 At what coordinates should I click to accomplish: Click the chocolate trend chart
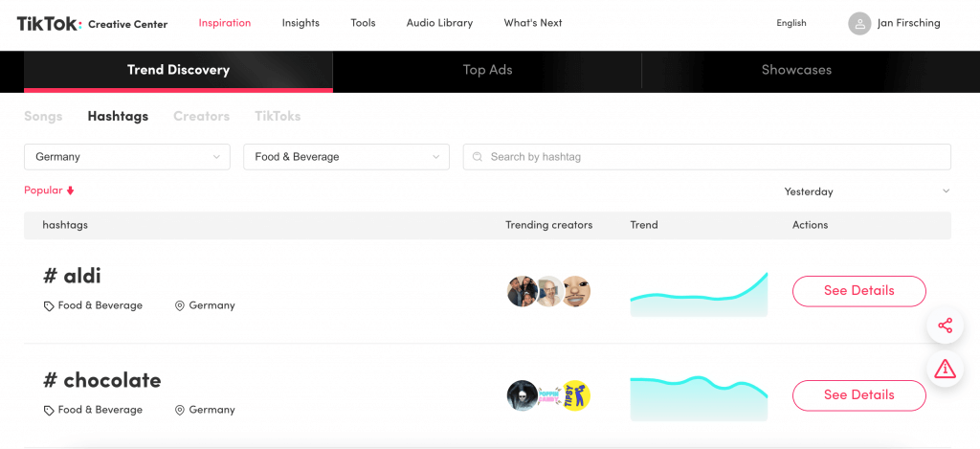pos(699,399)
